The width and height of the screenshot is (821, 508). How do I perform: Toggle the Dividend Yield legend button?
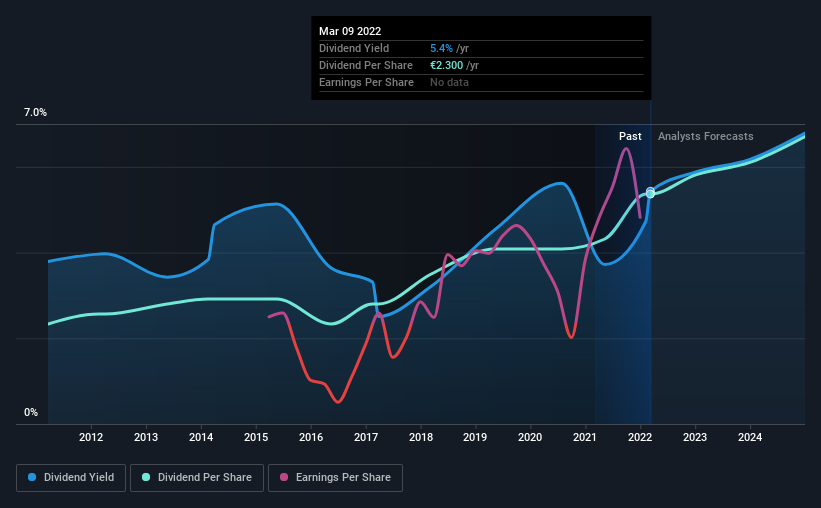[71, 478]
